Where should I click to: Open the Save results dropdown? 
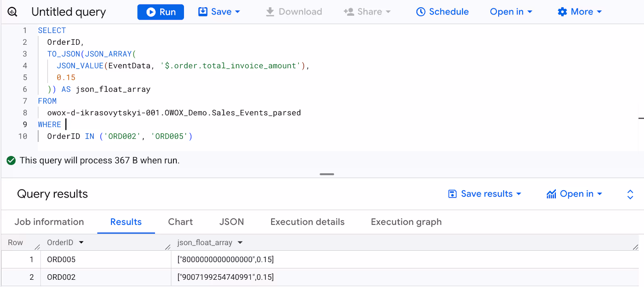(x=485, y=194)
